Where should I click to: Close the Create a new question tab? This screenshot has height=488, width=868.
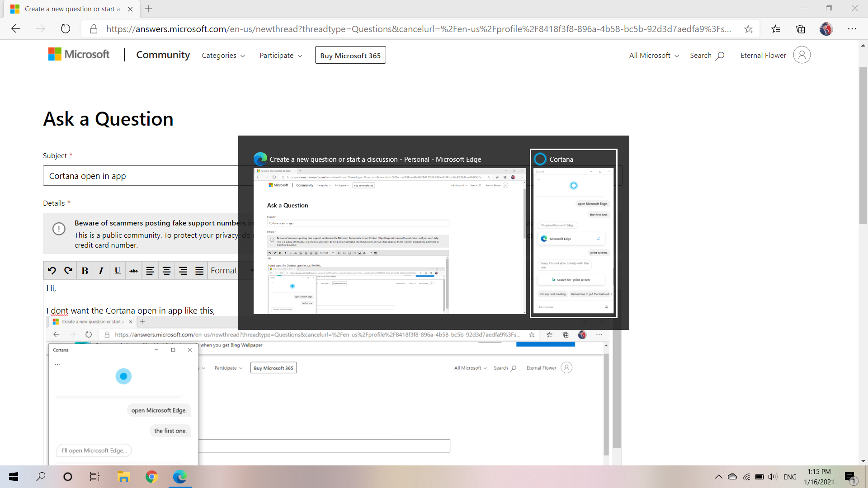(x=130, y=9)
